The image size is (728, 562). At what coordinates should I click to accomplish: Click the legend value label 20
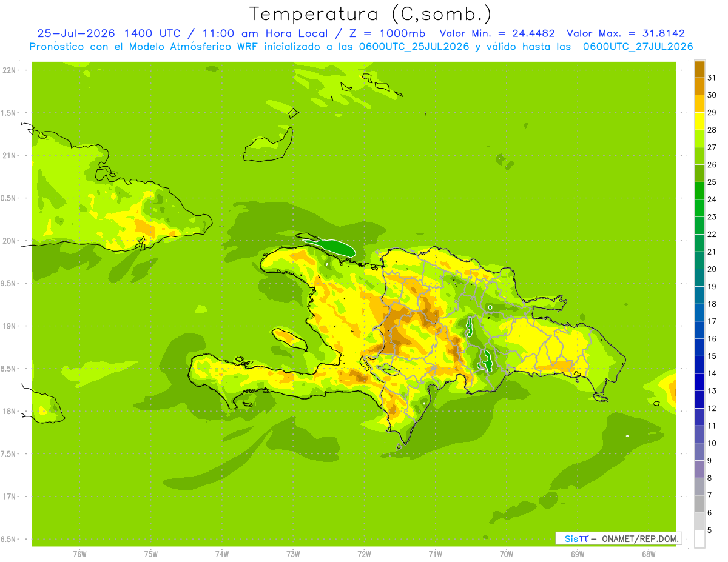tap(712, 269)
